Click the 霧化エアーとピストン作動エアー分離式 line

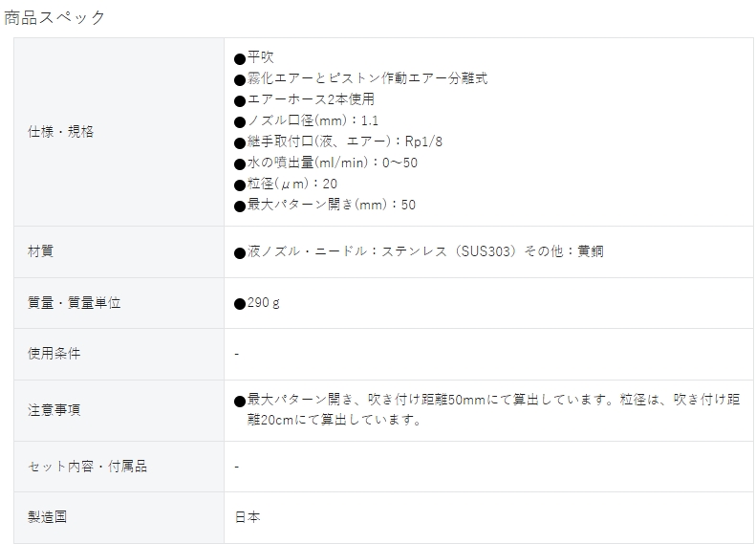click(360, 78)
